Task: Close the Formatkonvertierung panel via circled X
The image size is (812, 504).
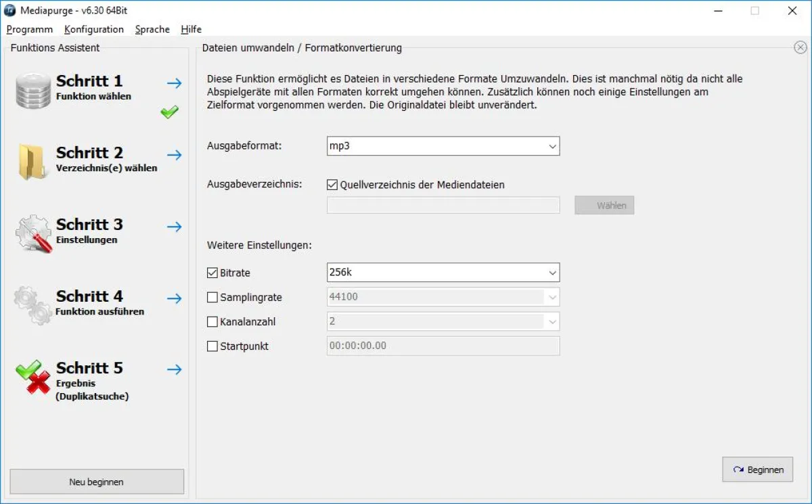Action: pos(799,47)
